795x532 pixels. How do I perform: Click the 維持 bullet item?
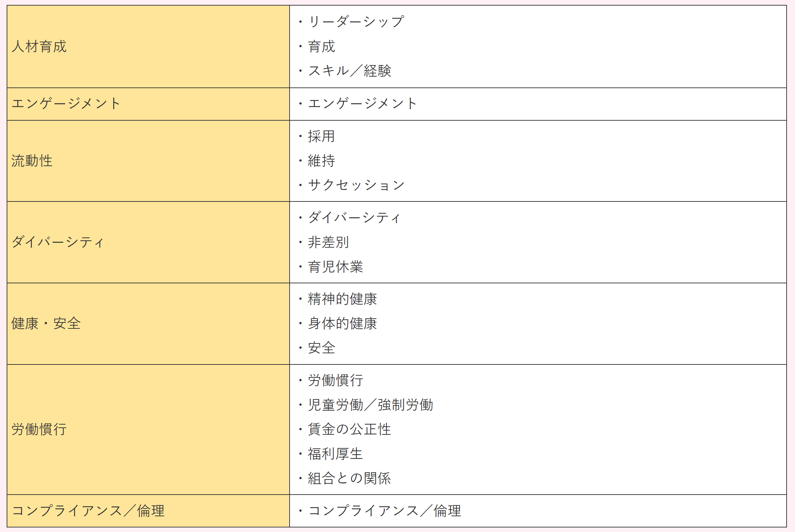(x=321, y=161)
